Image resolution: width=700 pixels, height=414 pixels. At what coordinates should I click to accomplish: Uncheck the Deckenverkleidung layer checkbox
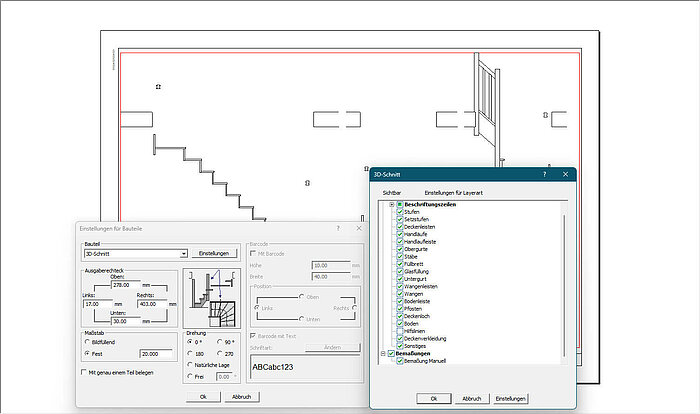(400, 339)
